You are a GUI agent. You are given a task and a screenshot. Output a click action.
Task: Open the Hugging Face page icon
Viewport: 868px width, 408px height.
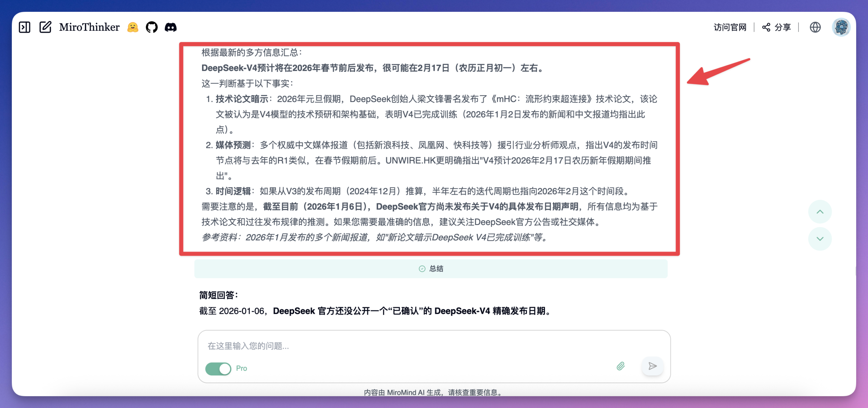click(133, 27)
